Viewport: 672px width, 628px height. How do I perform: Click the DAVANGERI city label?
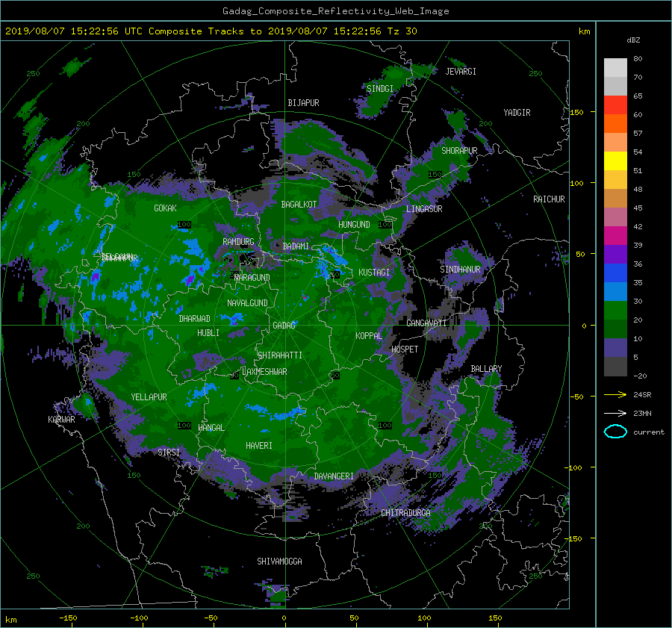pyautogui.click(x=334, y=476)
